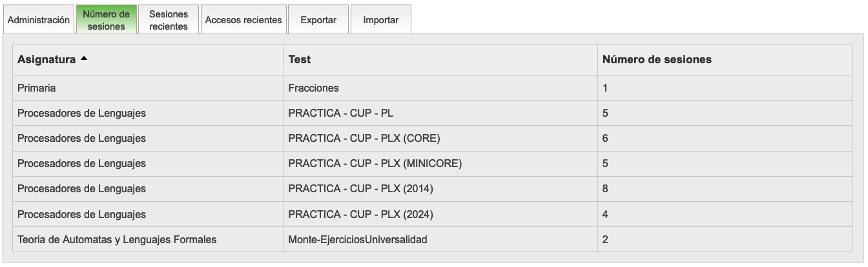Screen dimensions: 868x267
Task: Open the Accesos recientes tab
Action: coord(243,20)
